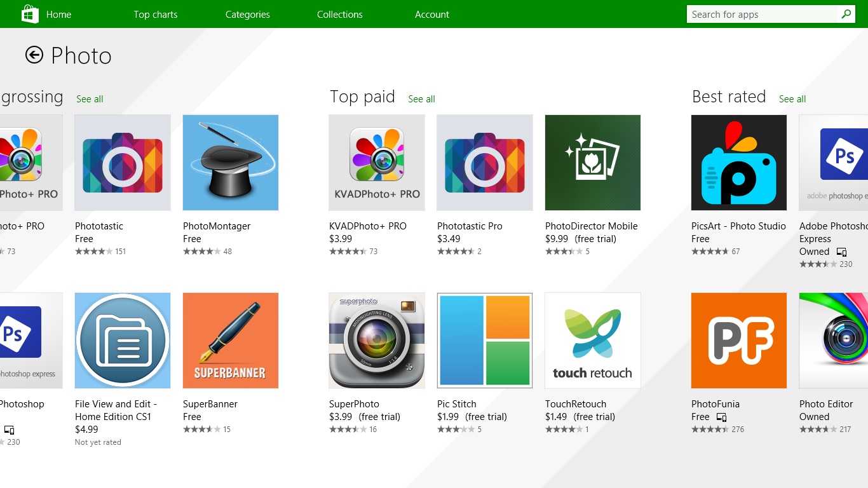The image size is (868, 488).
Task: Go back with the arrow beside Photo
Action: (x=34, y=55)
